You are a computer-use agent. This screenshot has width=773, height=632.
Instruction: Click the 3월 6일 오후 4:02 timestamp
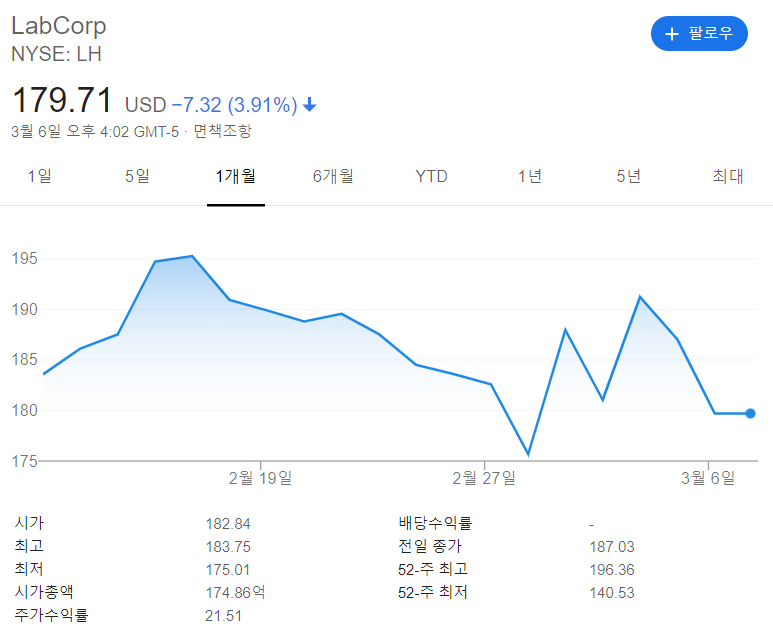(x=95, y=132)
